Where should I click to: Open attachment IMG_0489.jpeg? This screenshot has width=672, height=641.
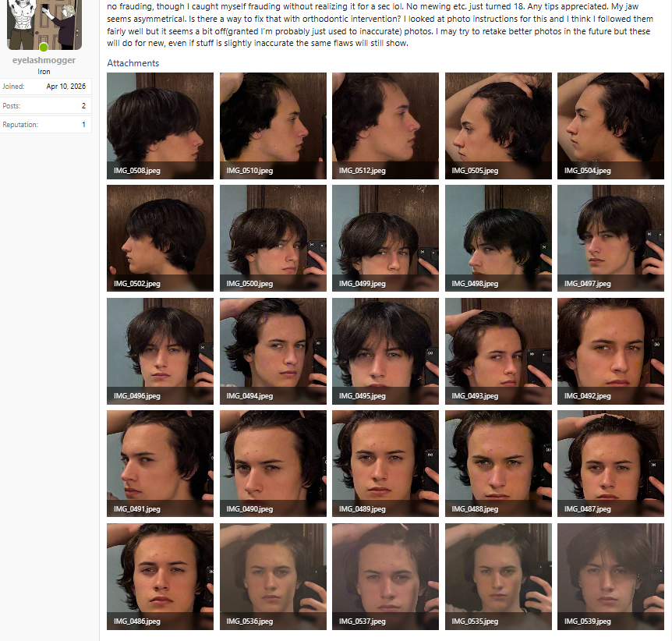(x=385, y=463)
